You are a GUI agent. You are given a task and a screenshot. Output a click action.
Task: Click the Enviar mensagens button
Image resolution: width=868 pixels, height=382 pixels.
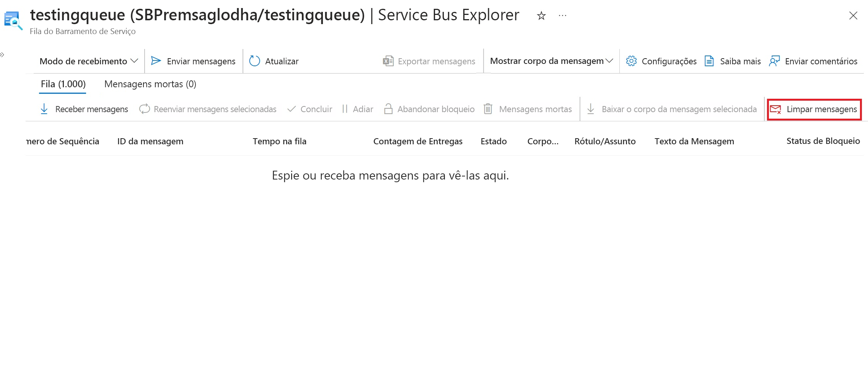coord(193,61)
